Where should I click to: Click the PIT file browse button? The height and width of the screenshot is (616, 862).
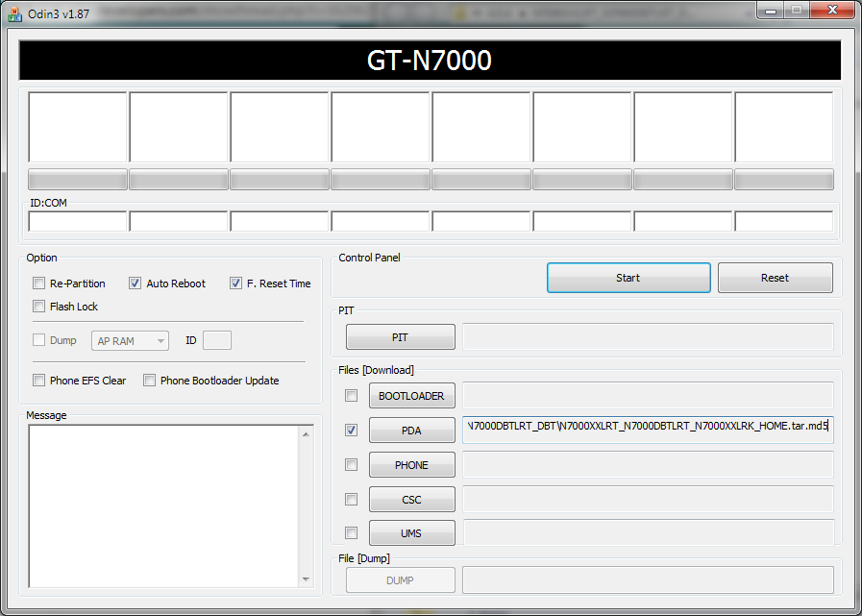(x=400, y=337)
